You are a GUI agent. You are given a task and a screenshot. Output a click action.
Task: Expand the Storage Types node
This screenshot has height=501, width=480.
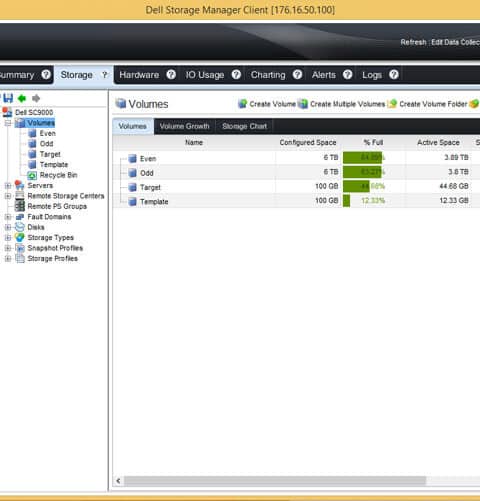(8, 238)
